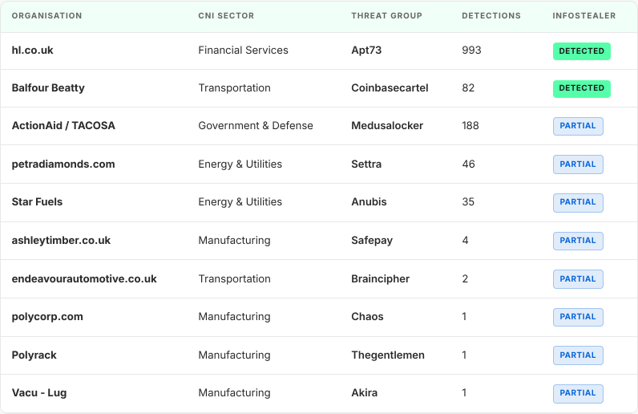Screen dimensions: 638x414
Task: Select the polycorp.com organisation row
Action: [319, 317]
